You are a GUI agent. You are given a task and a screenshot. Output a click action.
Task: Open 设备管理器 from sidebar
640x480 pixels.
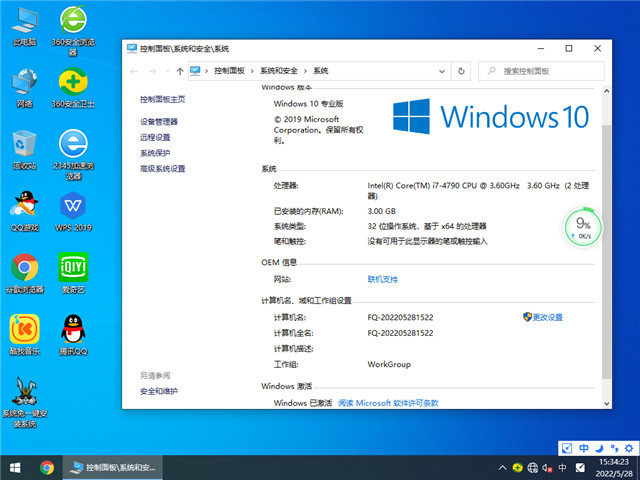click(159, 122)
